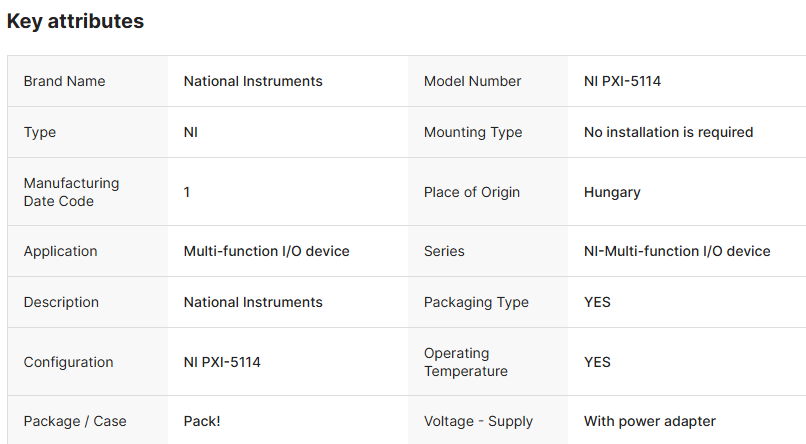Click the "Brand Name" label cell
This screenshot has width=806, height=444.
point(64,81)
